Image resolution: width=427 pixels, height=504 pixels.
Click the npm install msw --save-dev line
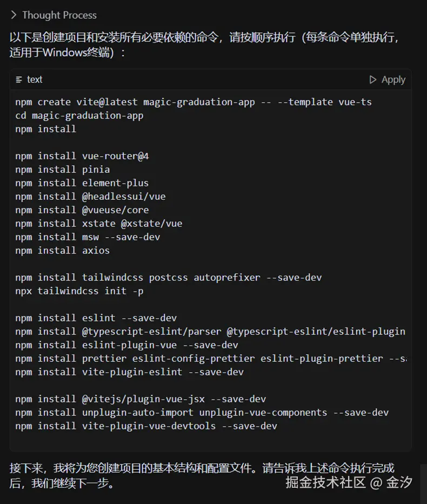(88, 237)
